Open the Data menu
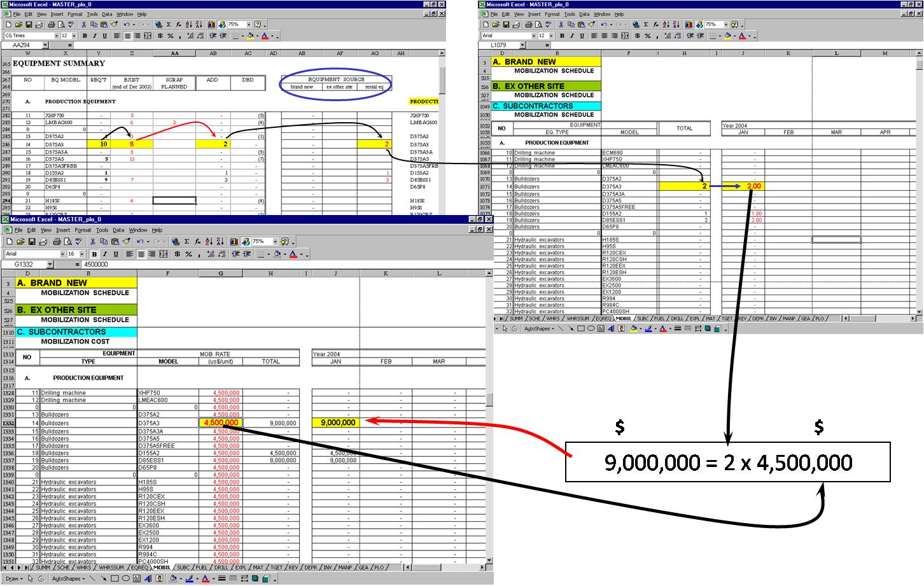 point(118,230)
